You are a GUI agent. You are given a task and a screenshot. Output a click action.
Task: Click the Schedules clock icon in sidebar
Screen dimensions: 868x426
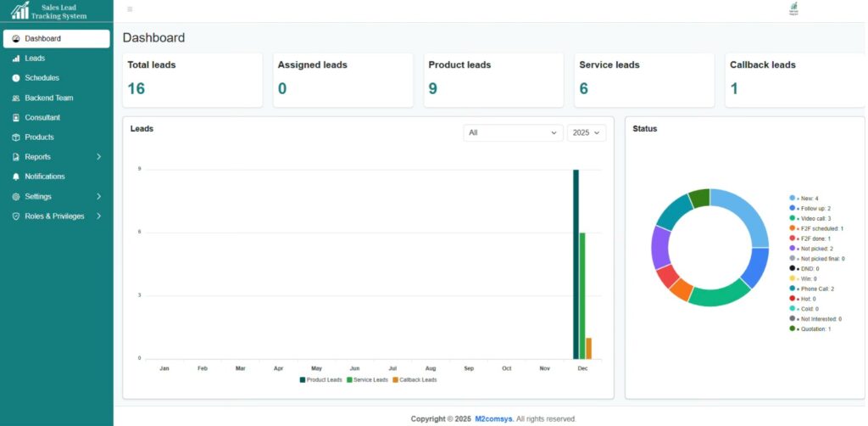(x=16, y=78)
